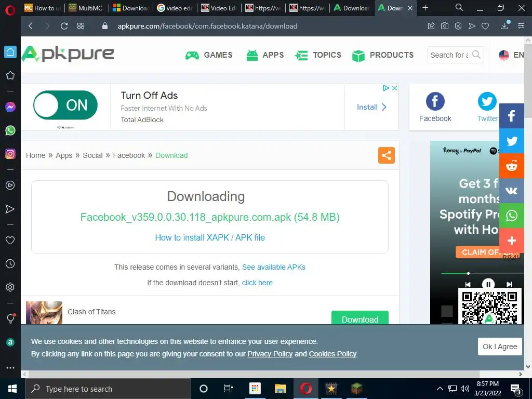
Task: Go to Home breadcrumb
Action: [x=36, y=155]
